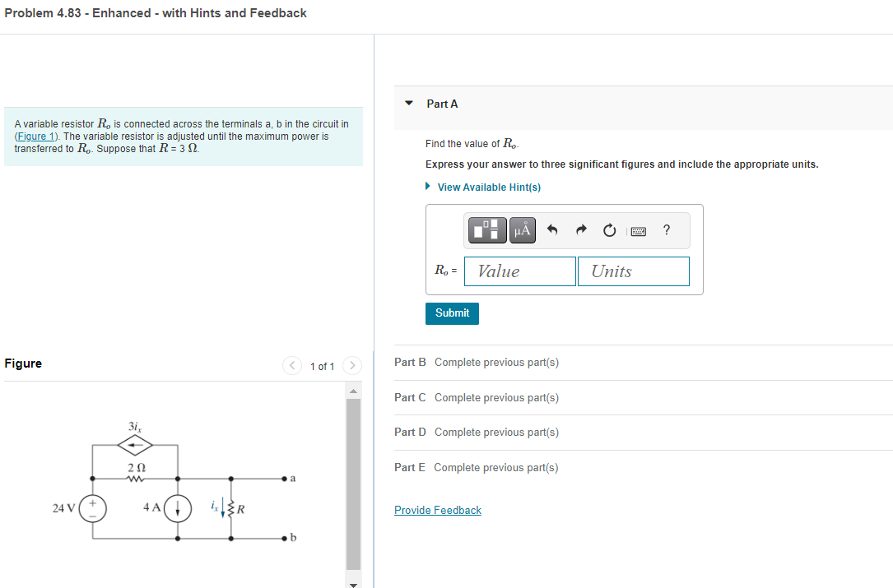Image resolution: width=893 pixels, height=588 pixels.
Task: Select the exponent template icon
Action: pyautogui.click(x=487, y=229)
